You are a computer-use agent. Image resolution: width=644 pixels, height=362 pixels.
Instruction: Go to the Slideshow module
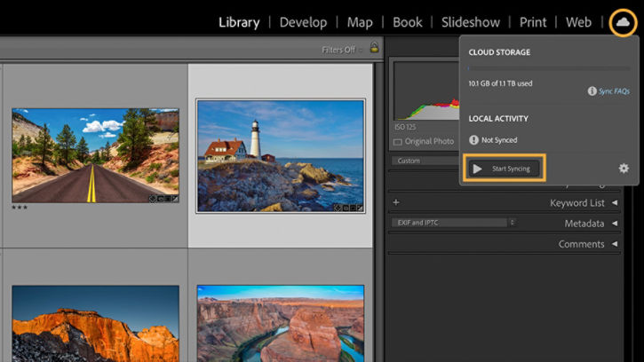pyautogui.click(x=471, y=22)
